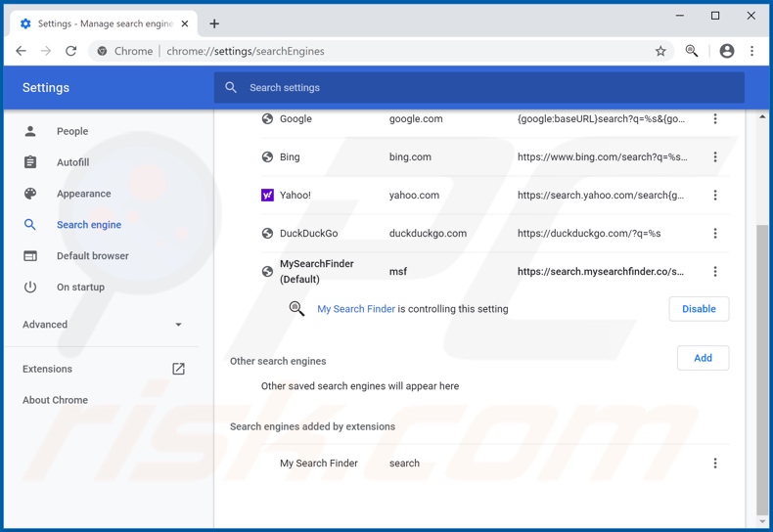This screenshot has height=532, width=773.
Task: Open About Chrome page
Action: tap(55, 400)
